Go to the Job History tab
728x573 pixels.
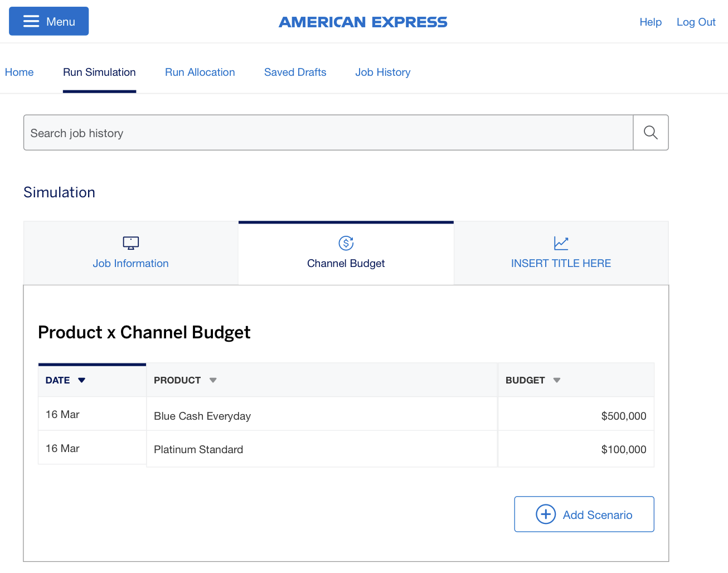click(x=383, y=72)
